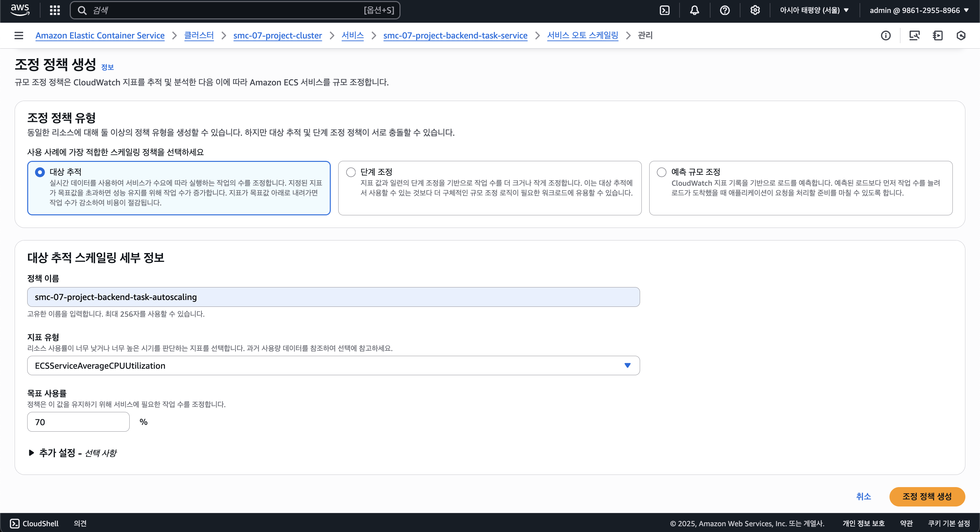Navigate to smc-07-project-cluster breadcrumb

click(277, 36)
